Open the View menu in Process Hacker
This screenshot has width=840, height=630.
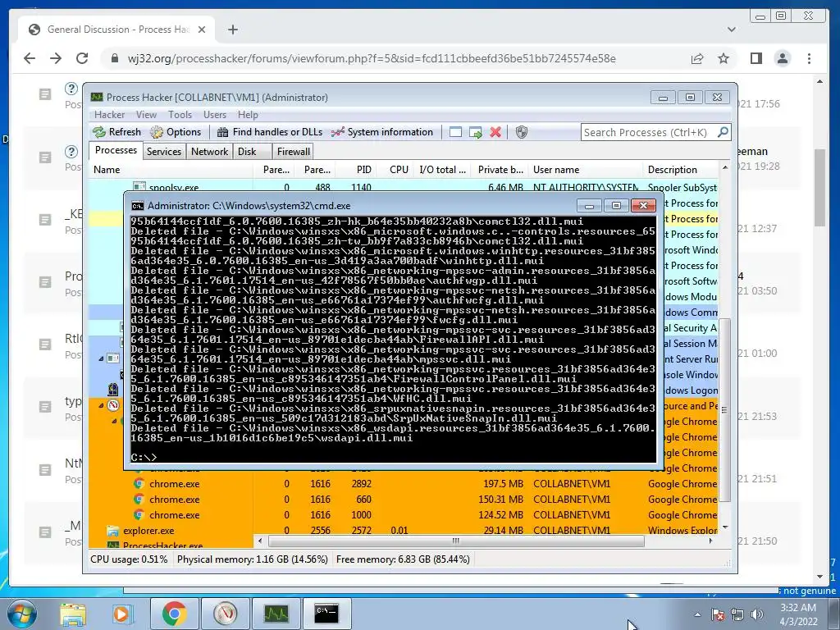[x=146, y=115]
